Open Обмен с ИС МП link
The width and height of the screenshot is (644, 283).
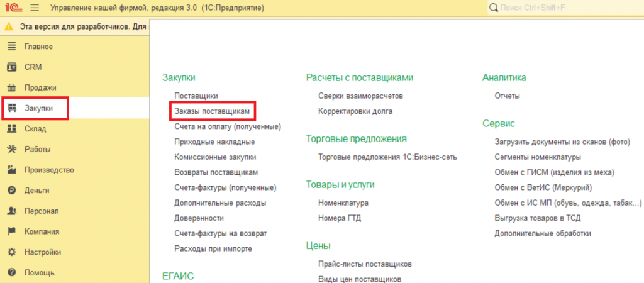[568, 203]
